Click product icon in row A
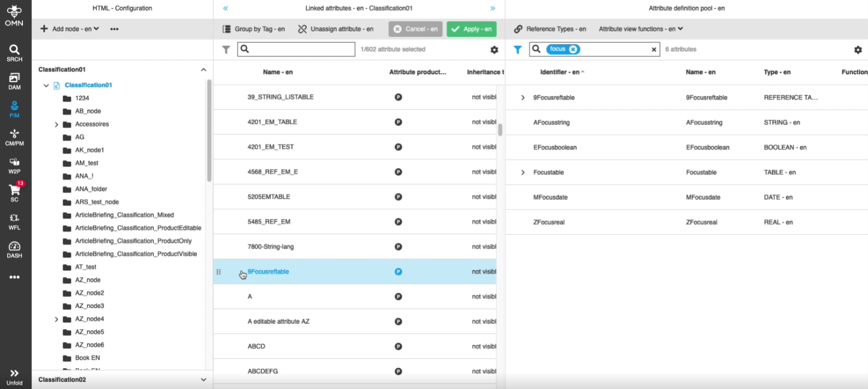868x389 pixels. pos(398,297)
